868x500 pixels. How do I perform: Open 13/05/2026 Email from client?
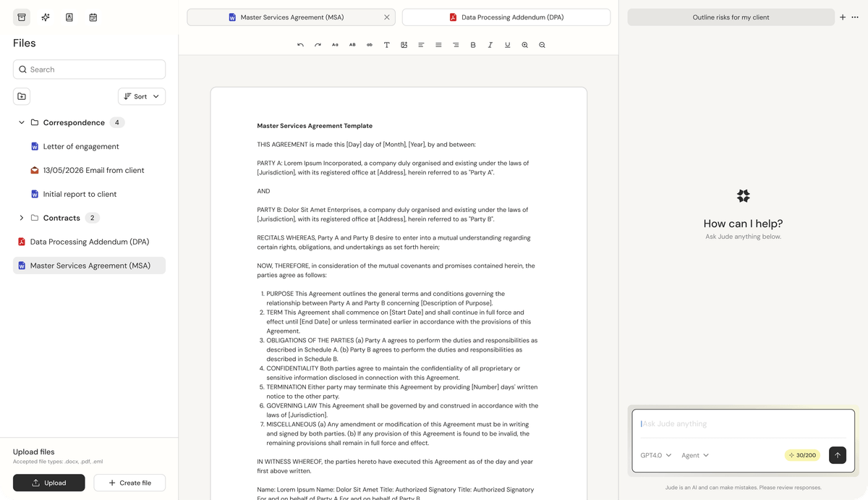(93, 170)
